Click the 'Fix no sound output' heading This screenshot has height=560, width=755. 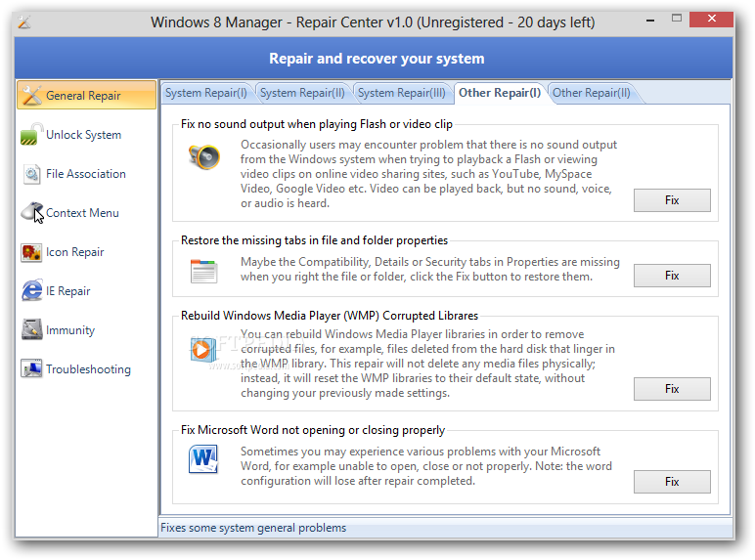click(316, 124)
